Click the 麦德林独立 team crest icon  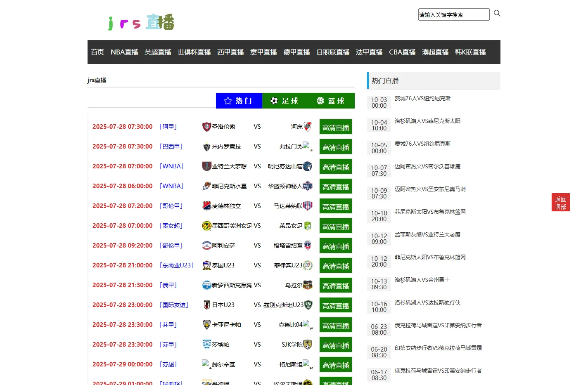click(x=206, y=206)
